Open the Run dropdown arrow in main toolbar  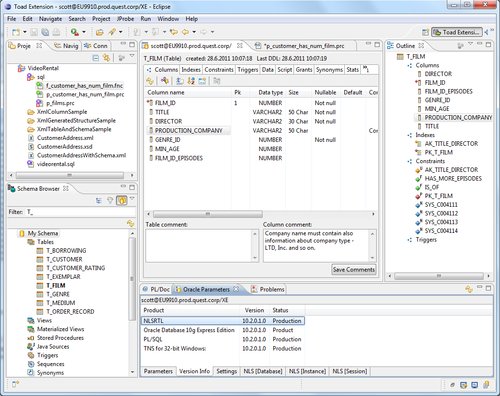tap(84, 32)
